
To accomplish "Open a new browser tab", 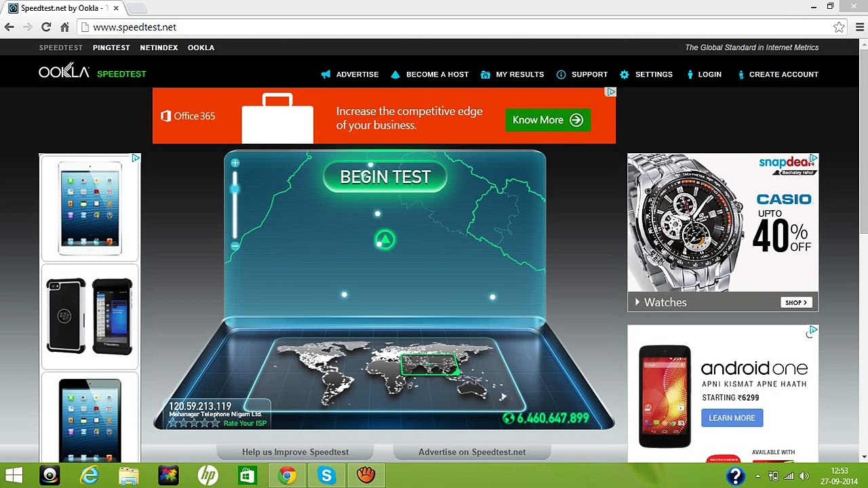I will (137, 8).
